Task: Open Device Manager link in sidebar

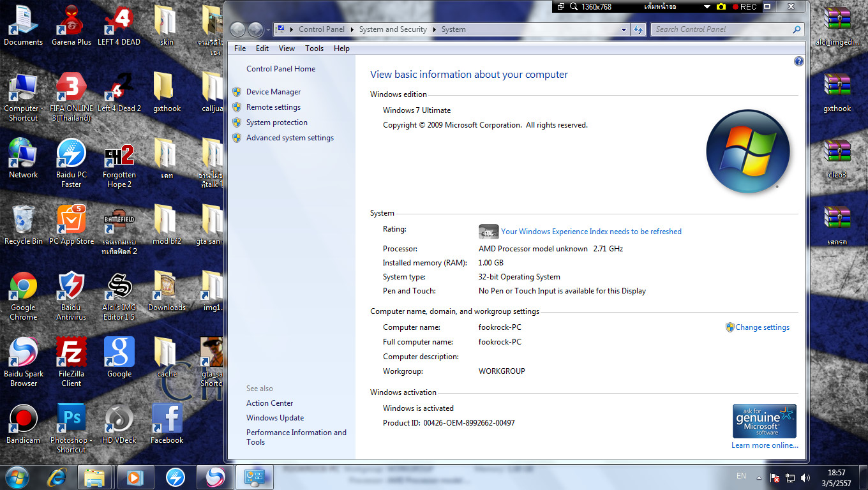Action: point(273,92)
